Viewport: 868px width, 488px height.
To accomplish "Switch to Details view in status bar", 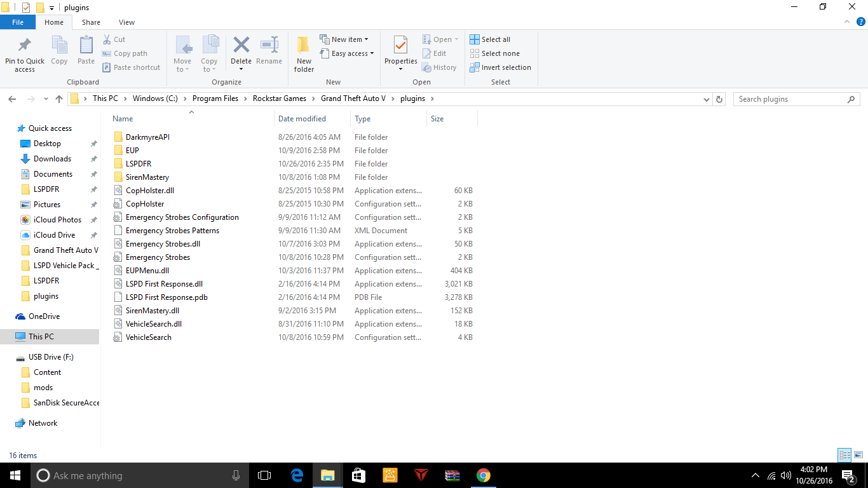I will [844, 455].
